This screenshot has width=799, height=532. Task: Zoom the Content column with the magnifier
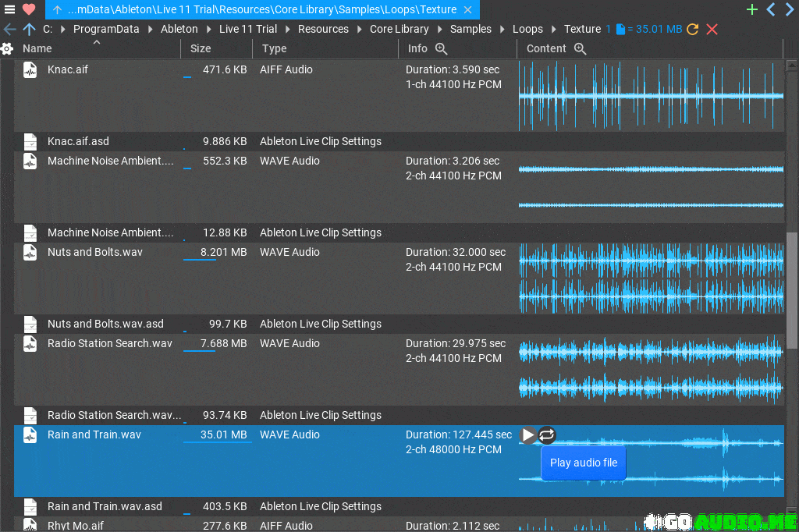[x=580, y=48]
